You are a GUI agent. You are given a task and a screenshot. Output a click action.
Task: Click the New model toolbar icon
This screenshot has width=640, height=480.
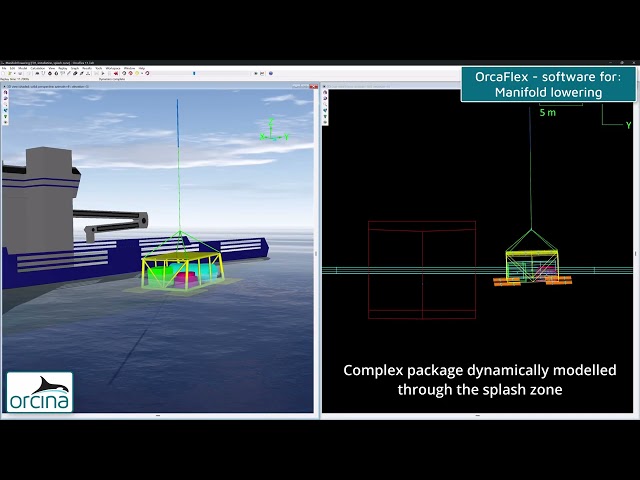click(x=3, y=73)
